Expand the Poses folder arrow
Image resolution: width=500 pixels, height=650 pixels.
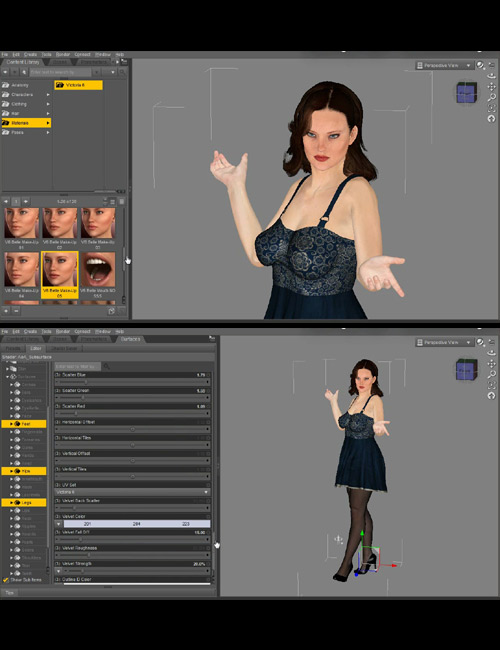[x=48, y=133]
